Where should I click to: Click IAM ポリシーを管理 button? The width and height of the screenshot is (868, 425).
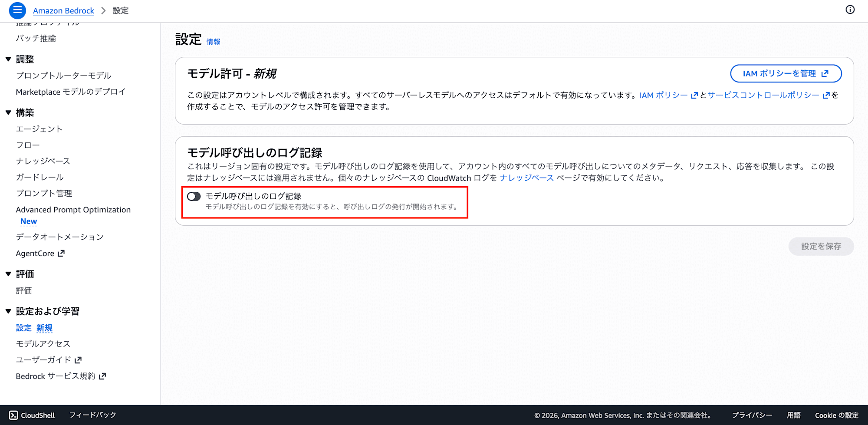click(786, 73)
